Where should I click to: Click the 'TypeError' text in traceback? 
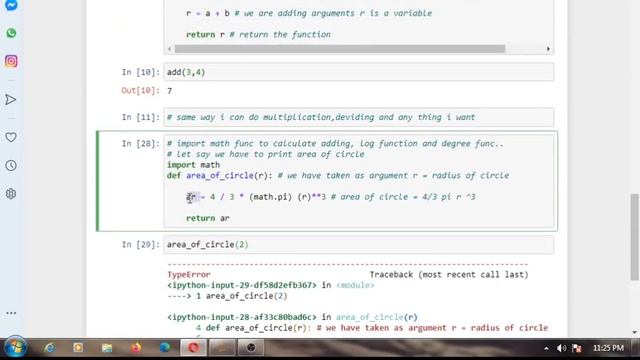189,275
